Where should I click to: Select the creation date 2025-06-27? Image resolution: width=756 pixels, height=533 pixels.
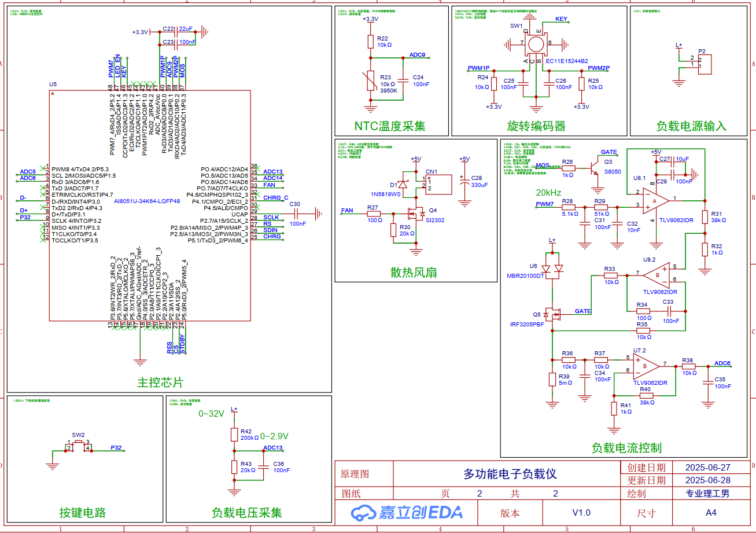click(707, 468)
